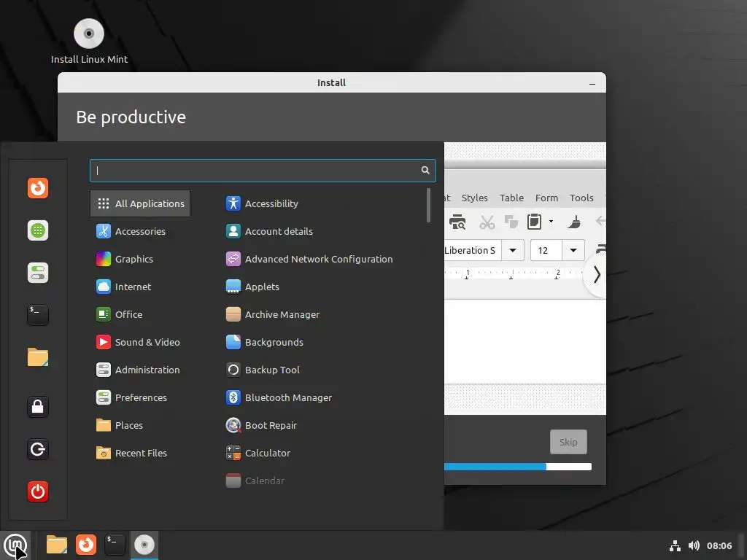The width and height of the screenshot is (747, 560).
Task: Open the Places category
Action: (140, 425)
